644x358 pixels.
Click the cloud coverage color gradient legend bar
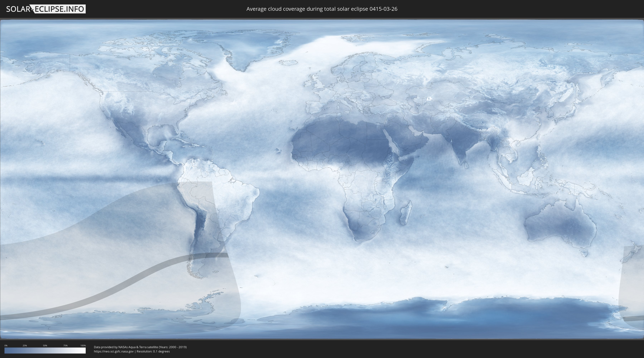(45, 350)
